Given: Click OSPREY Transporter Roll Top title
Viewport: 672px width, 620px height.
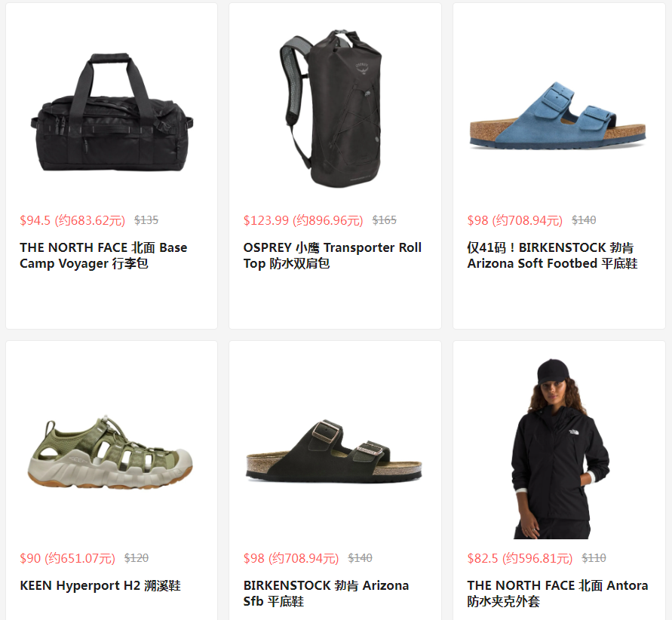Looking at the screenshot, I should (x=332, y=256).
